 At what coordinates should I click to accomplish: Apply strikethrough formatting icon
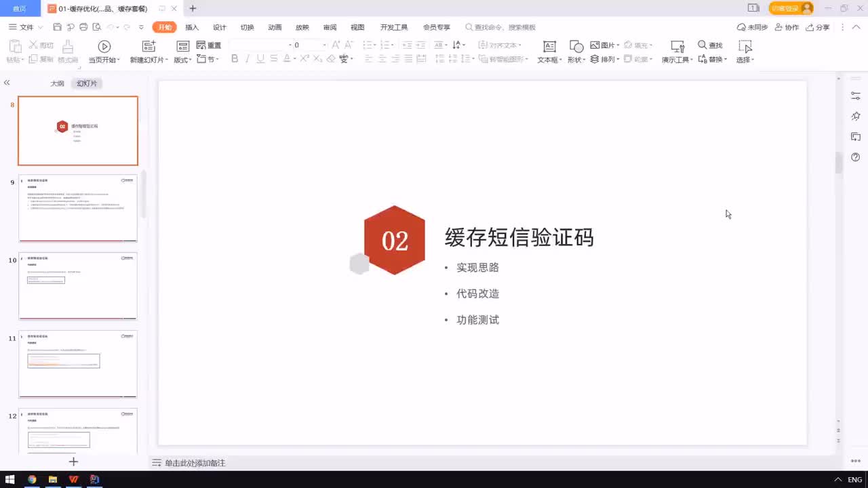(273, 59)
